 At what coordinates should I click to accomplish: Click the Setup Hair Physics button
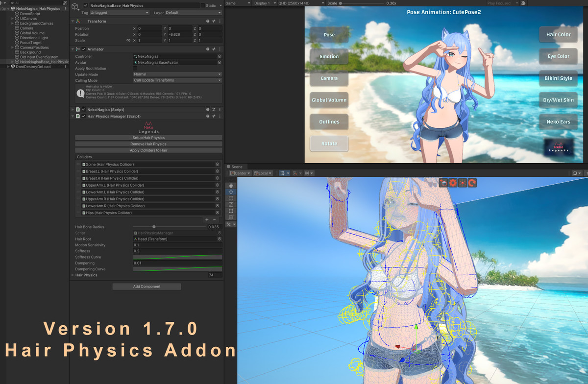148,138
